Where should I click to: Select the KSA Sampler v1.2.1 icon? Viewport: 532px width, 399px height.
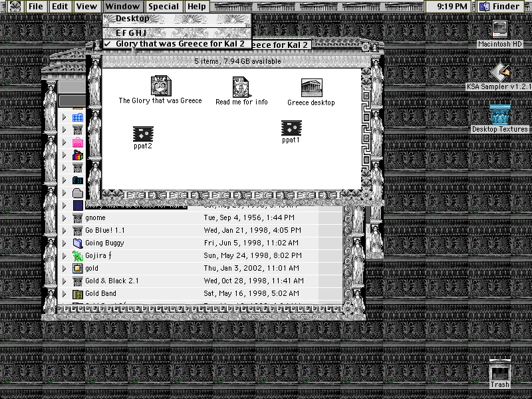tap(500, 72)
